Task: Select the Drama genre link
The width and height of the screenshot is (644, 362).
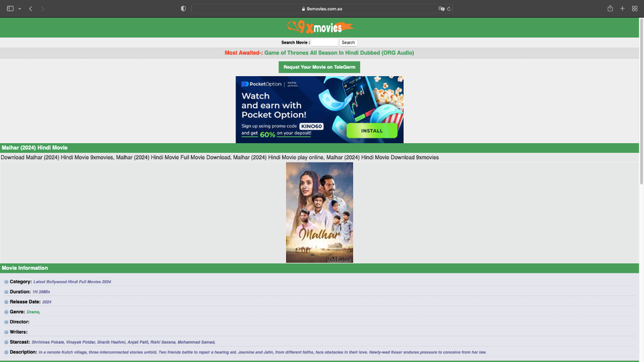Action: click(33, 312)
